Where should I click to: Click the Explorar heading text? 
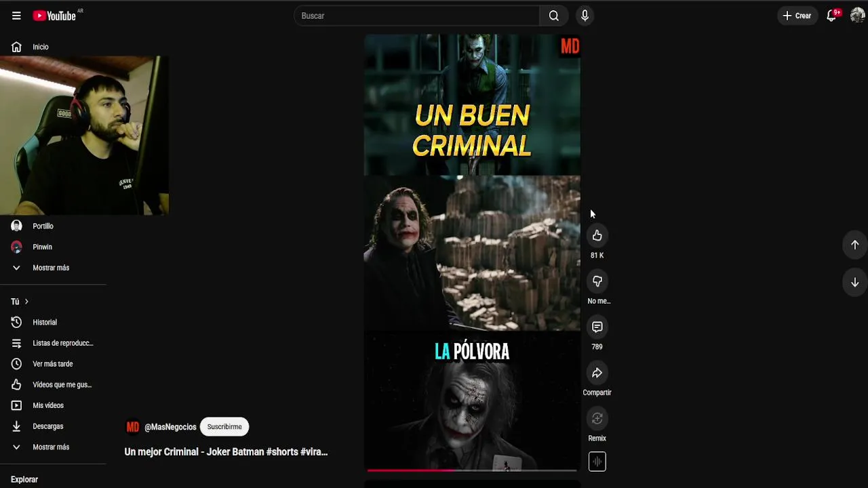pyautogui.click(x=24, y=480)
